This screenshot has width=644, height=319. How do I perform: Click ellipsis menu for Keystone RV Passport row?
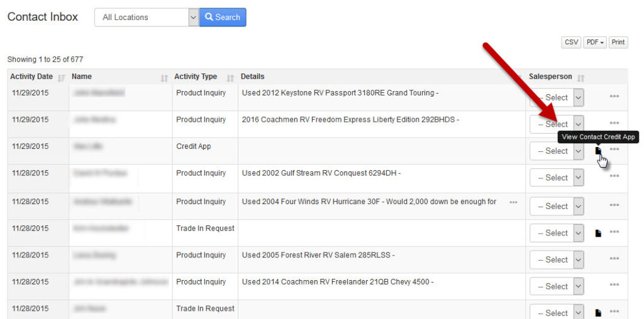pos(614,96)
